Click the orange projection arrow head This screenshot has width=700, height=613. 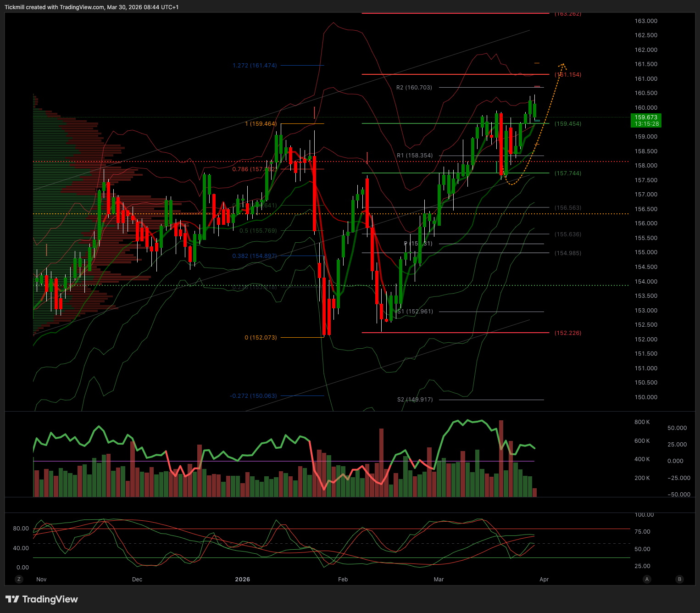[563, 65]
